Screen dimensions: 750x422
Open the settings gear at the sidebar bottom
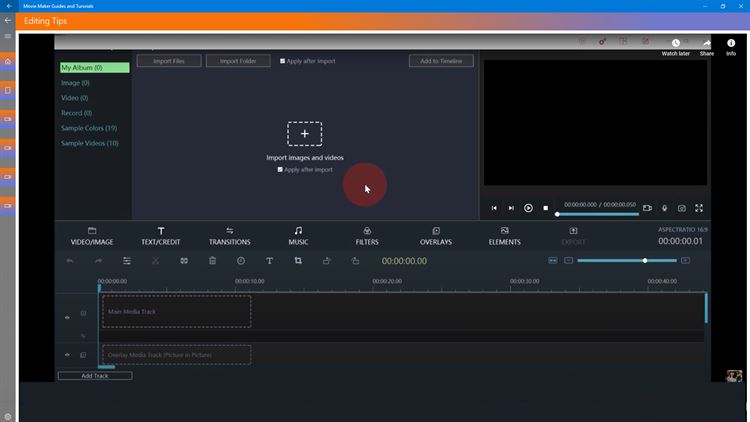[8, 417]
